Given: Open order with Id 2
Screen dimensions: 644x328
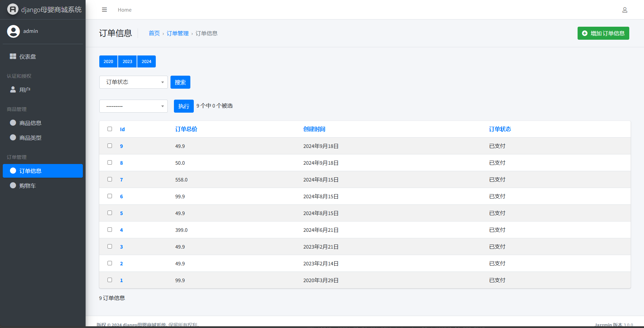Looking at the screenshot, I should 122,264.
